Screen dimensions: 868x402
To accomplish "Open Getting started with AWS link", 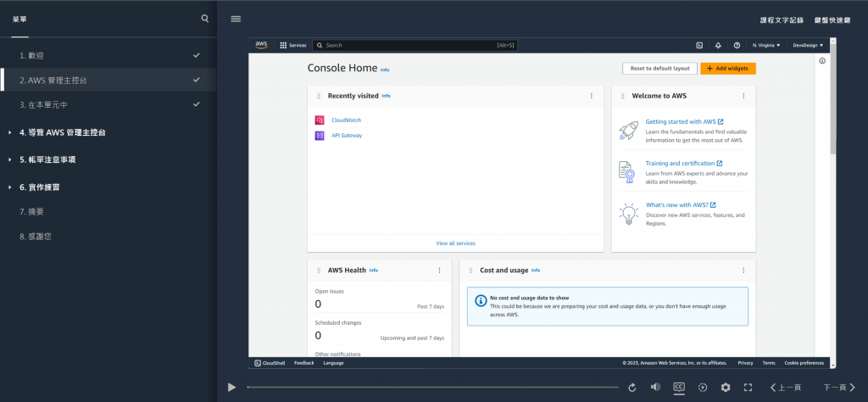I will tap(684, 121).
